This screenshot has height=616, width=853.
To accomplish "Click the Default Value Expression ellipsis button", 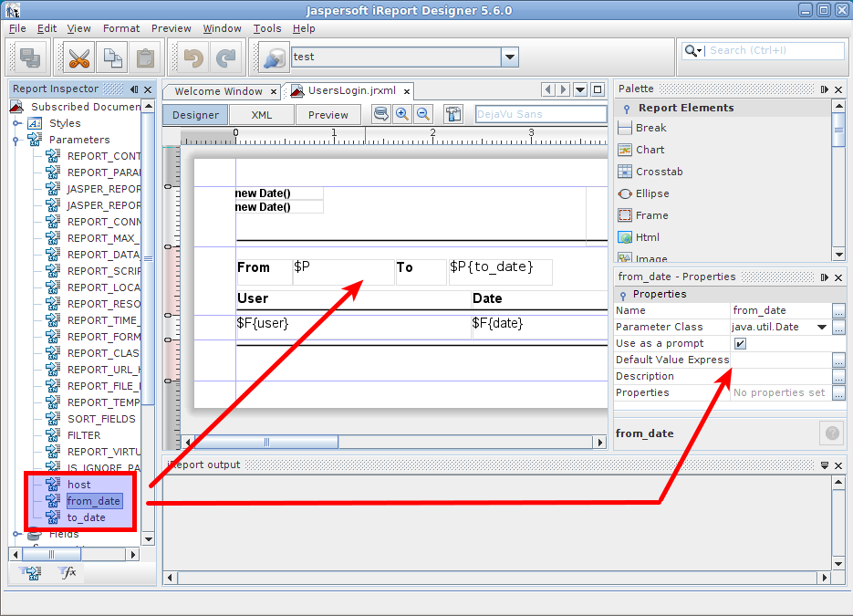I will [x=838, y=360].
